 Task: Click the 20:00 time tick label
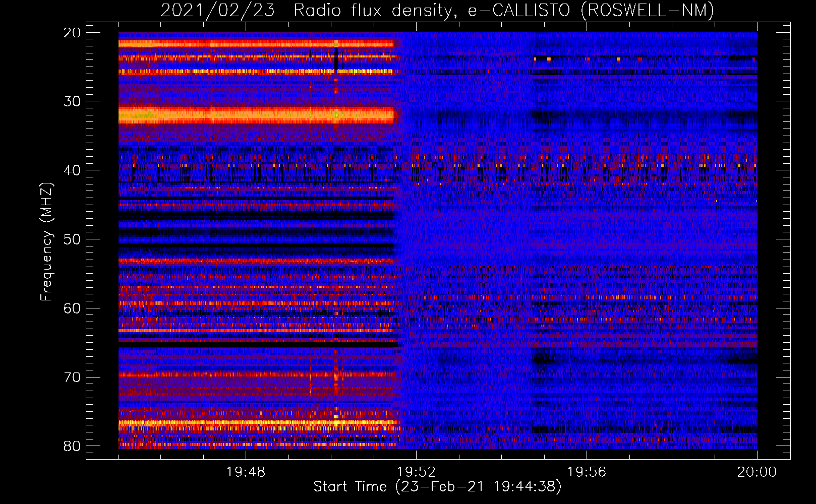[756, 472]
